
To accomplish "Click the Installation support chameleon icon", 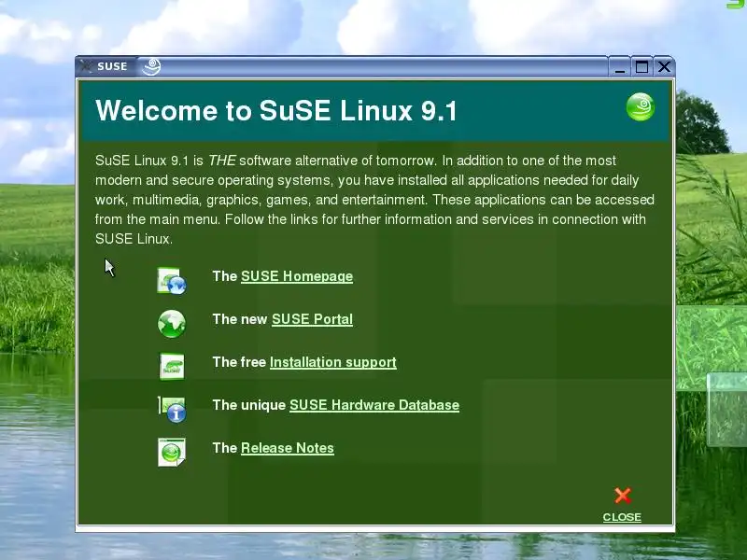I will [x=172, y=366].
